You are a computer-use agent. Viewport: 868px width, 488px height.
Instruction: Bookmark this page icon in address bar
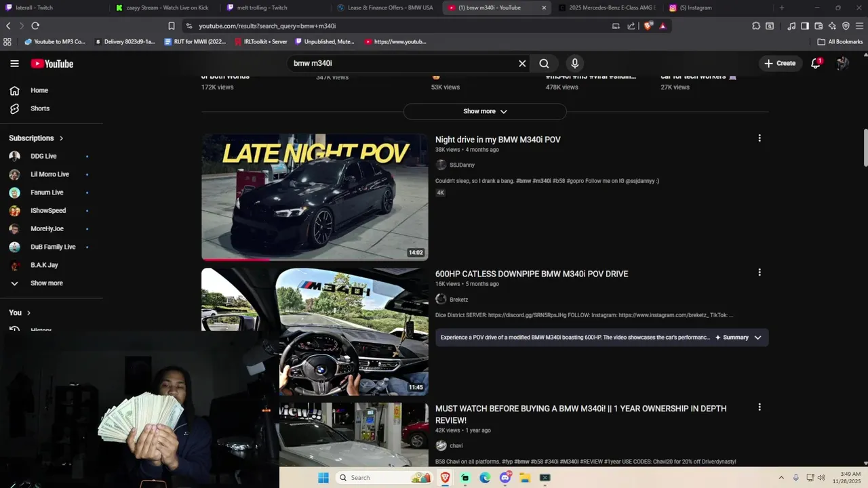click(172, 26)
